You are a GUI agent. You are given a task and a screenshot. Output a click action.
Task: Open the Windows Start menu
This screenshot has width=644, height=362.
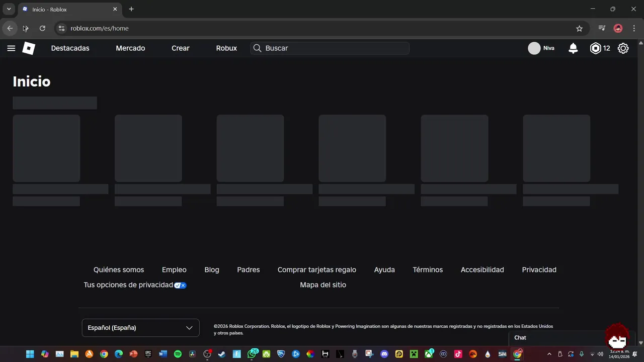(30, 354)
